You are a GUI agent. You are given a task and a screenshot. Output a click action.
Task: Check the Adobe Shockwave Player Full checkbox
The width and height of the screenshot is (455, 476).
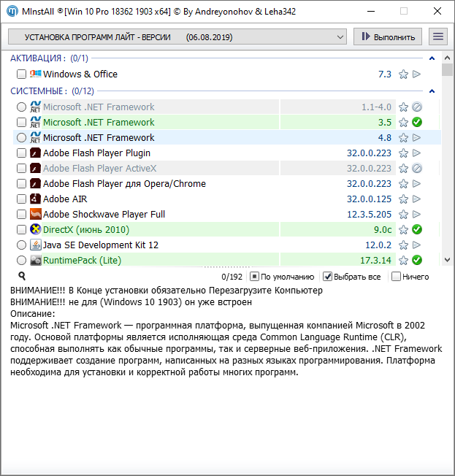click(21, 215)
